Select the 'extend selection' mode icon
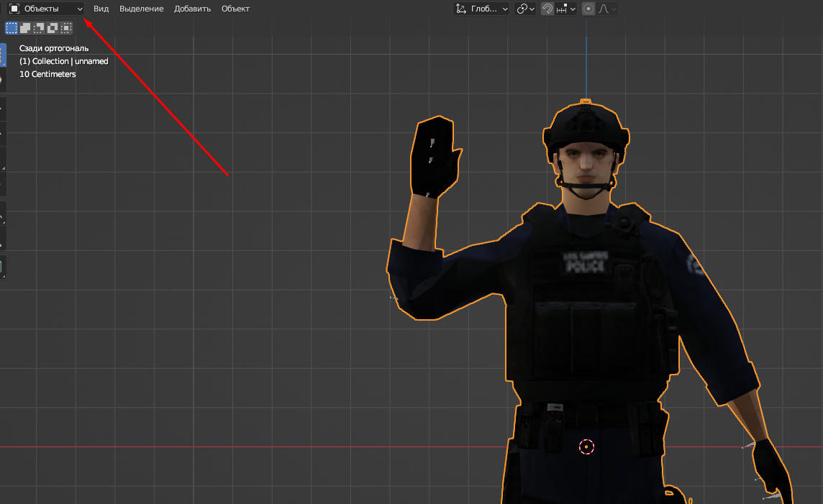This screenshot has width=823, height=504. coord(25,28)
